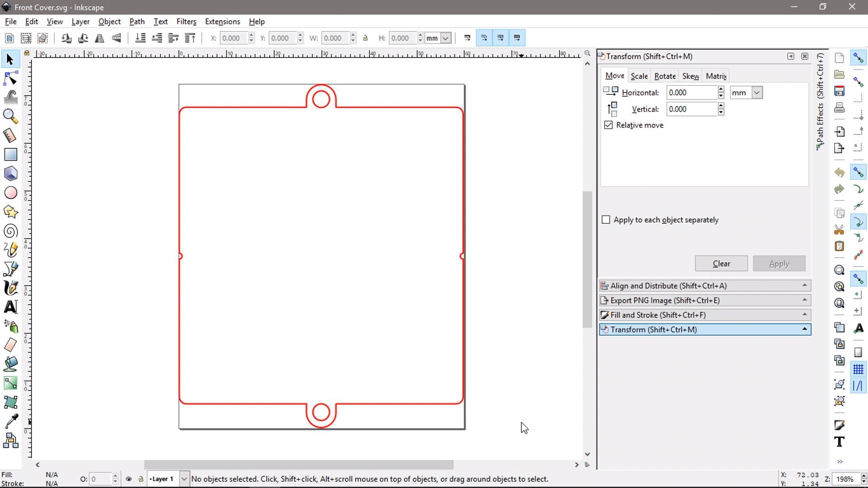Click the Apply button
The width and height of the screenshot is (868, 488).
pyautogui.click(x=779, y=263)
